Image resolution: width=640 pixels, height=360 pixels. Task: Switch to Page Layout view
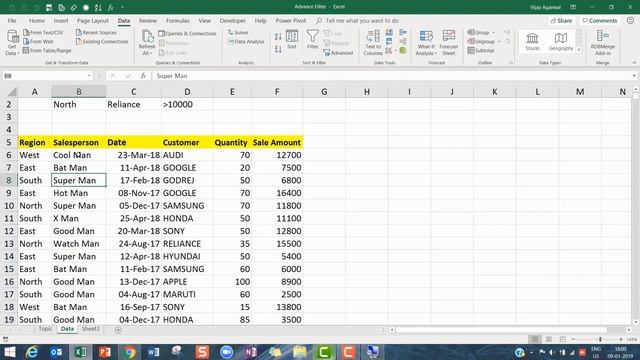549,339
